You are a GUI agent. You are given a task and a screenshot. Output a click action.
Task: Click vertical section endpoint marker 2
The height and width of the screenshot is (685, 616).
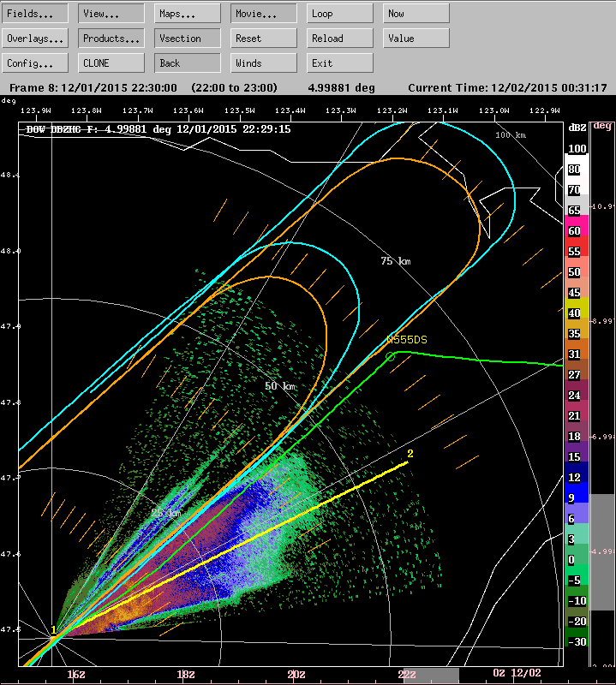click(x=410, y=454)
